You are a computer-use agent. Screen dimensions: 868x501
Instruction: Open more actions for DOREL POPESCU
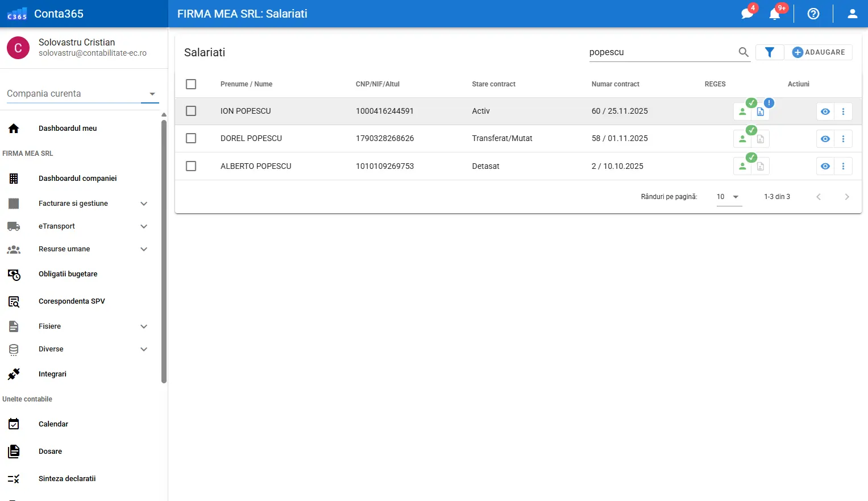point(843,139)
